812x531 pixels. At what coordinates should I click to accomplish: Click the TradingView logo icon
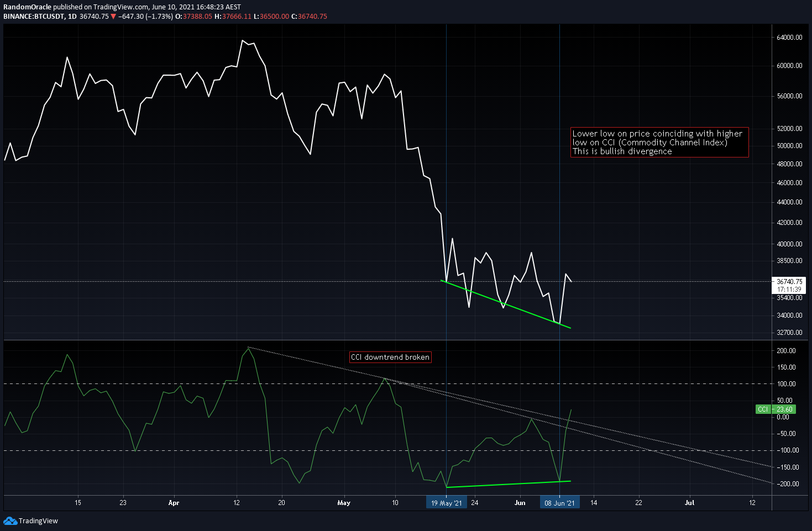click(x=10, y=521)
